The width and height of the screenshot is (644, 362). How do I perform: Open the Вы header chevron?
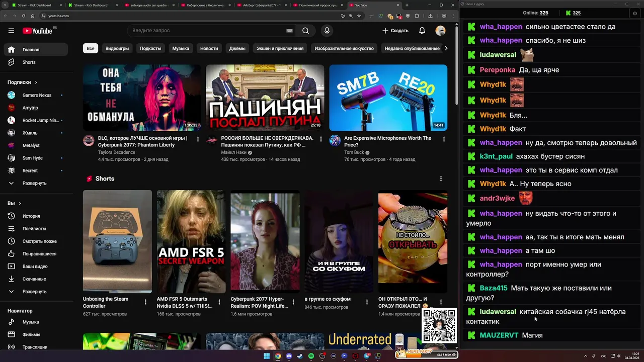tap(20, 204)
